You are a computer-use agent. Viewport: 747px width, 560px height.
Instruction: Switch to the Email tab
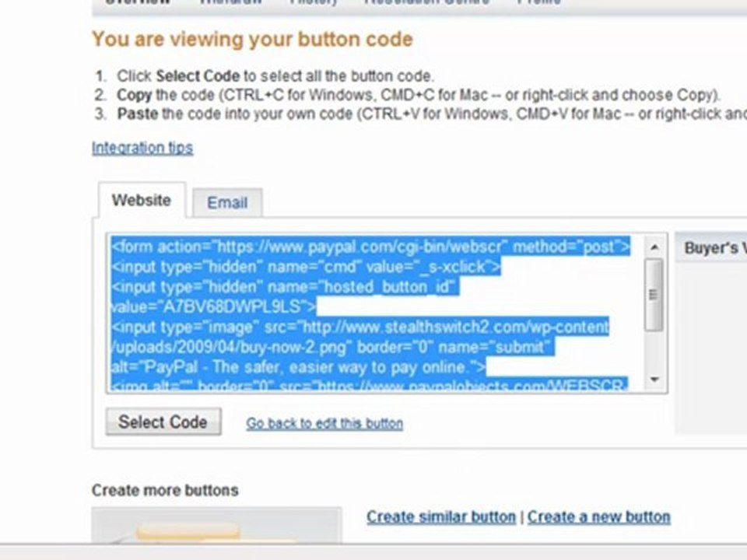(x=227, y=203)
